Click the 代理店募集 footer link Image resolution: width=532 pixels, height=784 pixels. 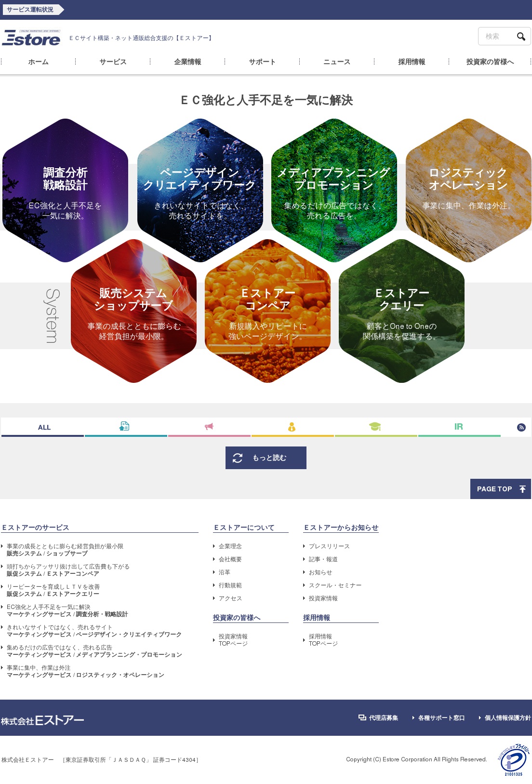[x=379, y=718]
